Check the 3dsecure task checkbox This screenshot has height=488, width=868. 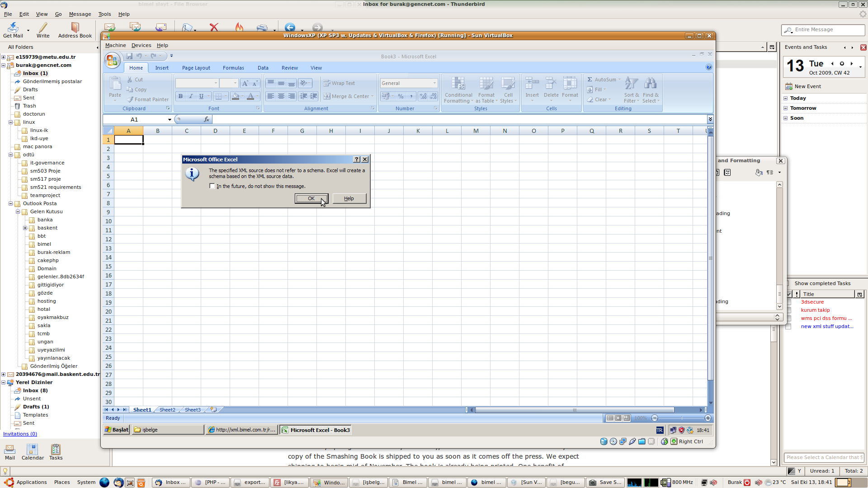pyautogui.click(x=788, y=302)
